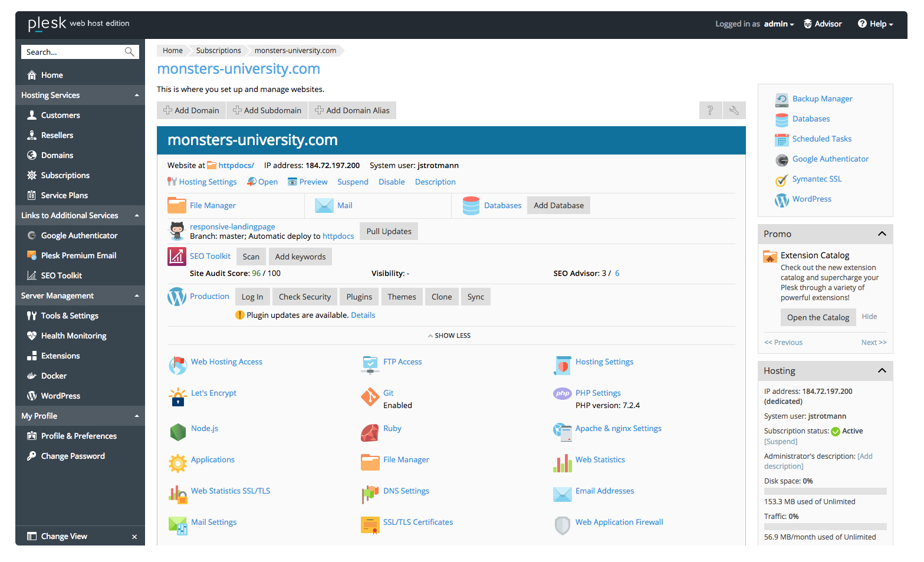Click the GitHub octocat repository icon

click(x=177, y=231)
